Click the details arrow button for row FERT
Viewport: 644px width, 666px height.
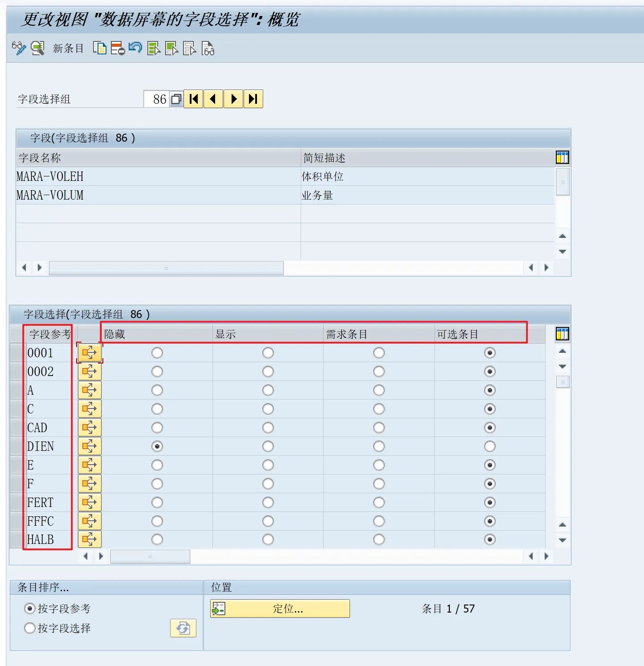(x=90, y=503)
